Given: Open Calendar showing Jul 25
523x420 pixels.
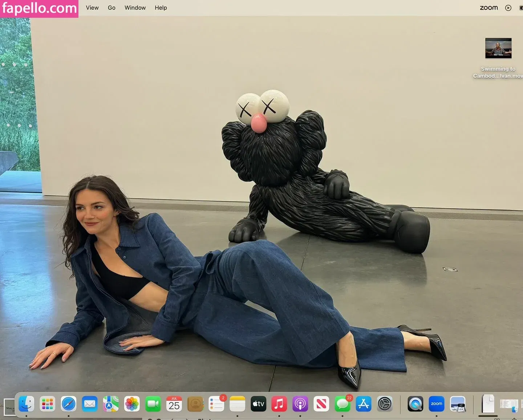Looking at the screenshot, I should tap(174, 404).
